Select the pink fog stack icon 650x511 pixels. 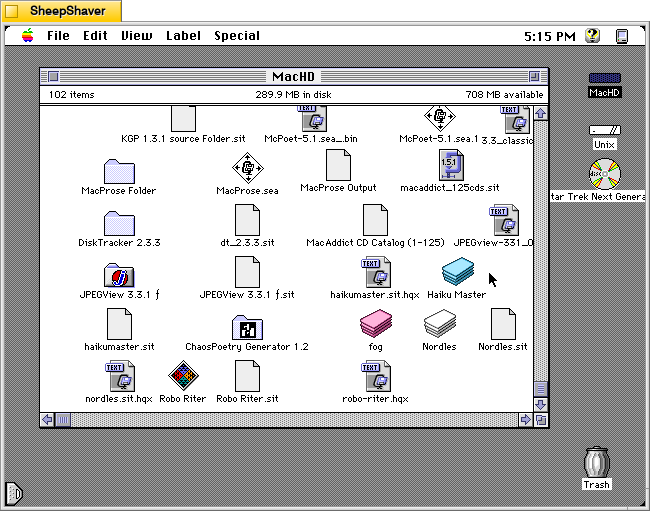pos(376,323)
